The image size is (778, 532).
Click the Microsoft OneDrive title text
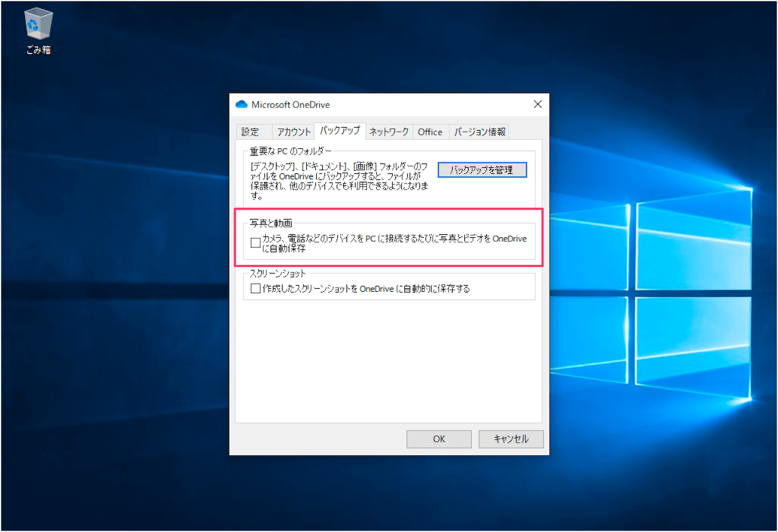coord(291,105)
